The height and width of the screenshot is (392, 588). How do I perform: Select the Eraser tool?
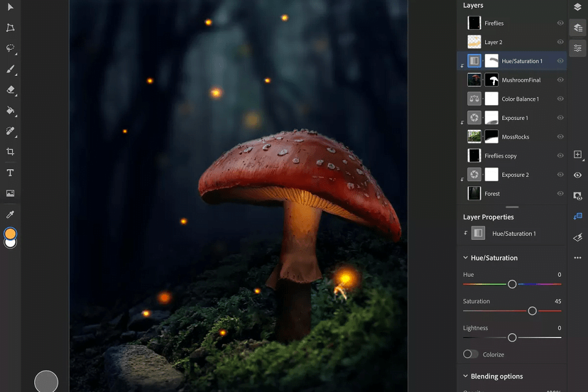click(10, 90)
